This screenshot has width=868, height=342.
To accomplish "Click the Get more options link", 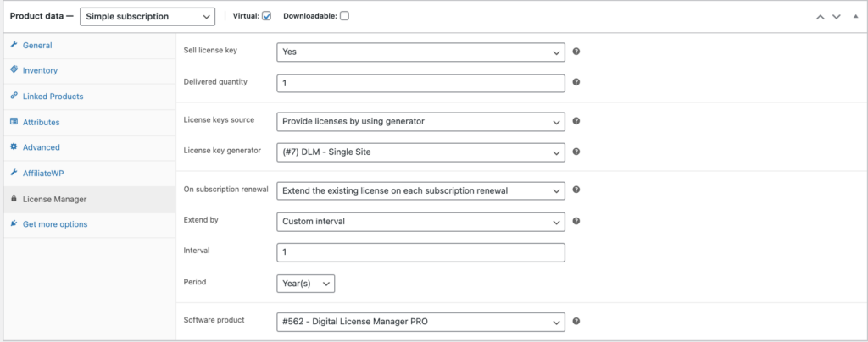I will point(55,224).
